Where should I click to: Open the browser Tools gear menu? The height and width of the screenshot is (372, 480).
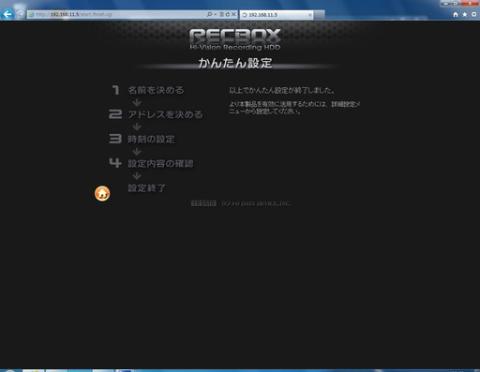pyautogui.click(x=474, y=14)
